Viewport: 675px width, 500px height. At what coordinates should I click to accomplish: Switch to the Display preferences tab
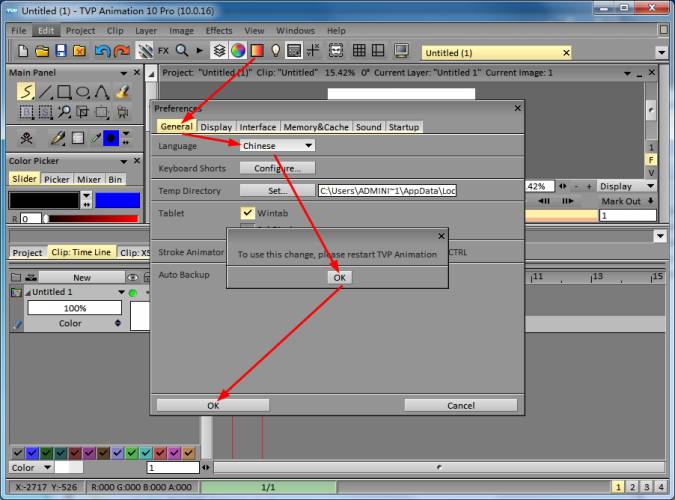tap(216, 127)
